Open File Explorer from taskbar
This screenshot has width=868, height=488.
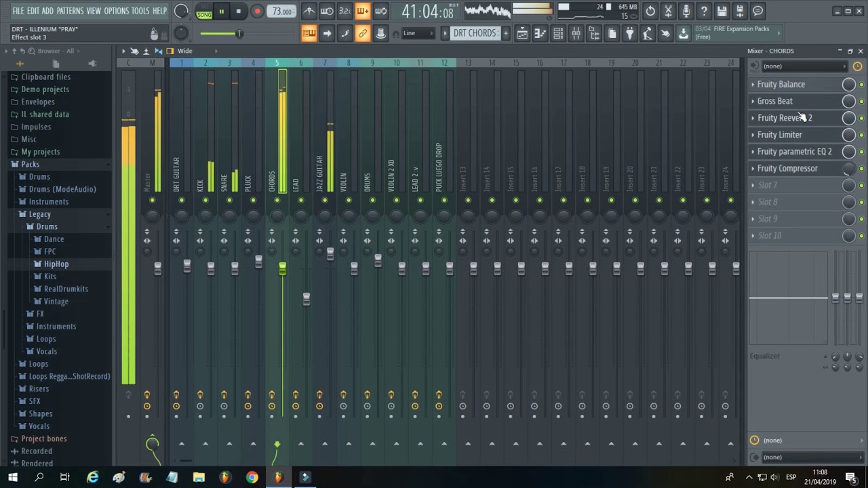click(199, 477)
